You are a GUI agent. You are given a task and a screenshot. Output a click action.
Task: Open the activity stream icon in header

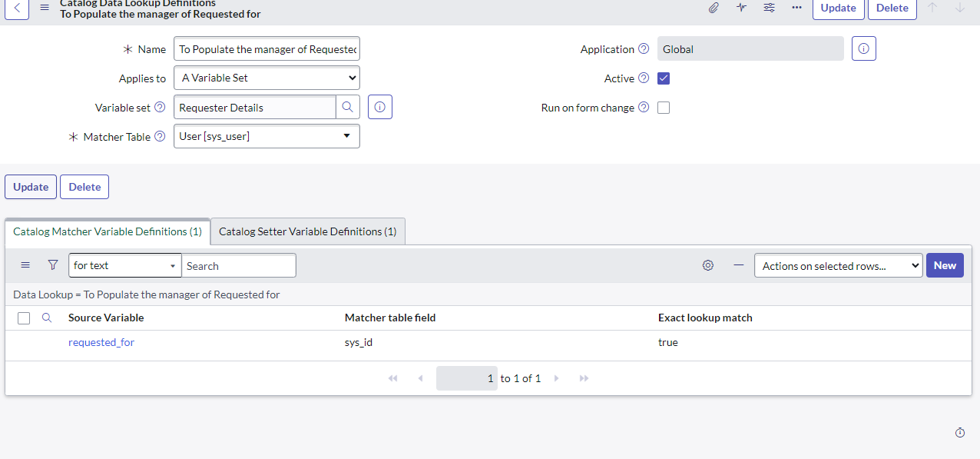coord(741,8)
